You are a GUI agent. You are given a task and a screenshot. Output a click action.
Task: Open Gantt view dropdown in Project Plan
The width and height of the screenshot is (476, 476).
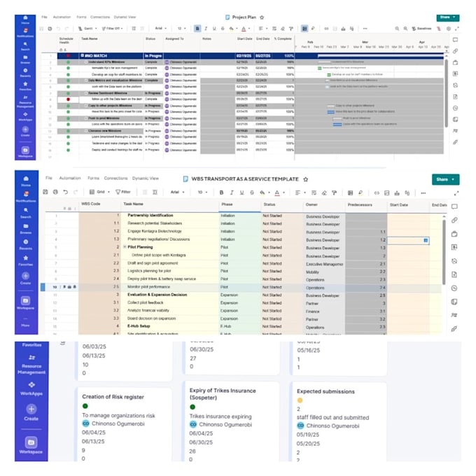click(x=87, y=29)
